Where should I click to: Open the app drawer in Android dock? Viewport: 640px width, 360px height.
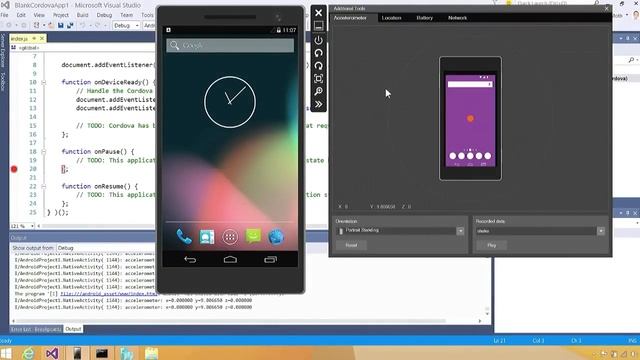230,237
